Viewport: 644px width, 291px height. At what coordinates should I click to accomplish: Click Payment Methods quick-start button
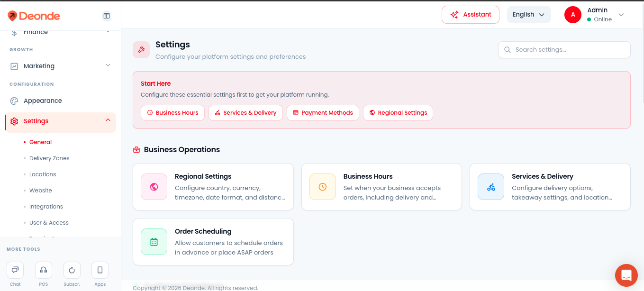[323, 113]
